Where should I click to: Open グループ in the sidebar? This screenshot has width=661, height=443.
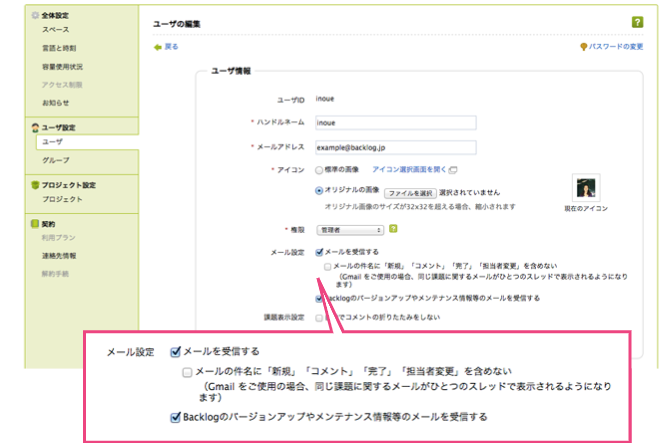click(56, 160)
